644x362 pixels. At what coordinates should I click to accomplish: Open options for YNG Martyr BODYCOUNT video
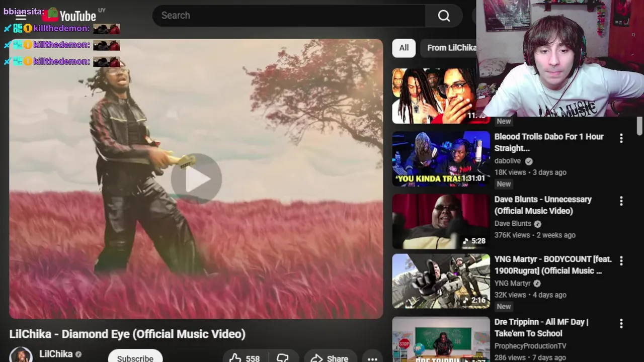[621, 261]
